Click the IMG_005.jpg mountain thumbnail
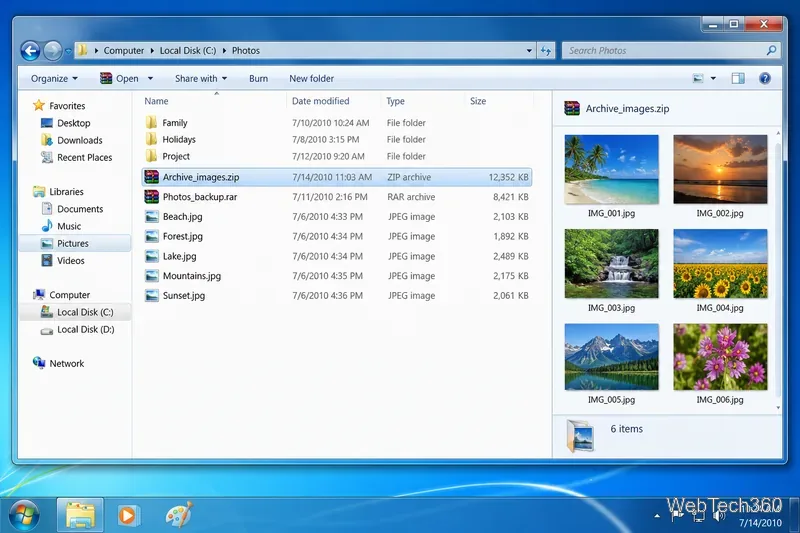800x533 pixels. (x=611, y=357)
